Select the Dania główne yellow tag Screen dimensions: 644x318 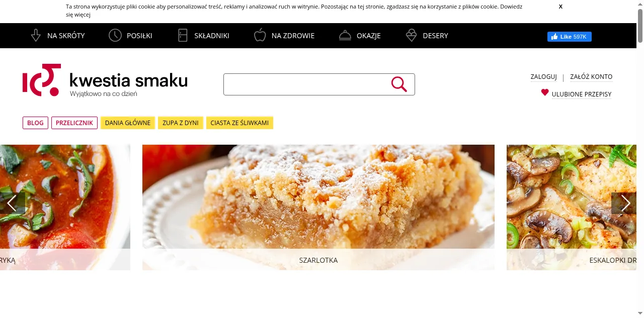click(x=128, y=123)
